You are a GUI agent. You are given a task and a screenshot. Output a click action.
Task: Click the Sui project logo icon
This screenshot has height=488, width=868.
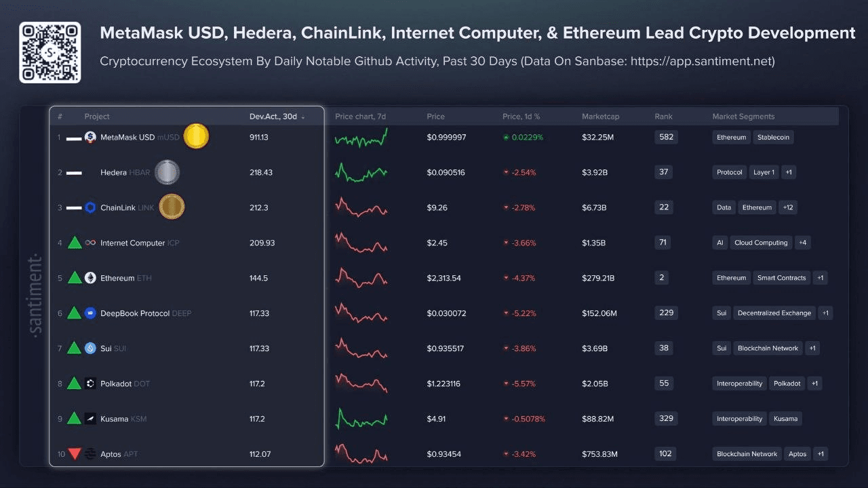pyautogui.click(x=90, y=348)
